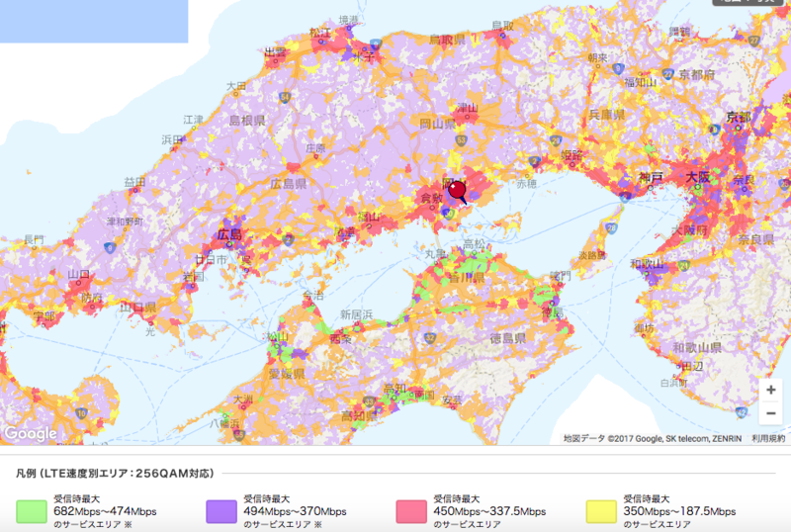Image resolution: width=791 pixels, height=532 pixels.
Task: Click the 津山 city label
Action: coord(468,108)
